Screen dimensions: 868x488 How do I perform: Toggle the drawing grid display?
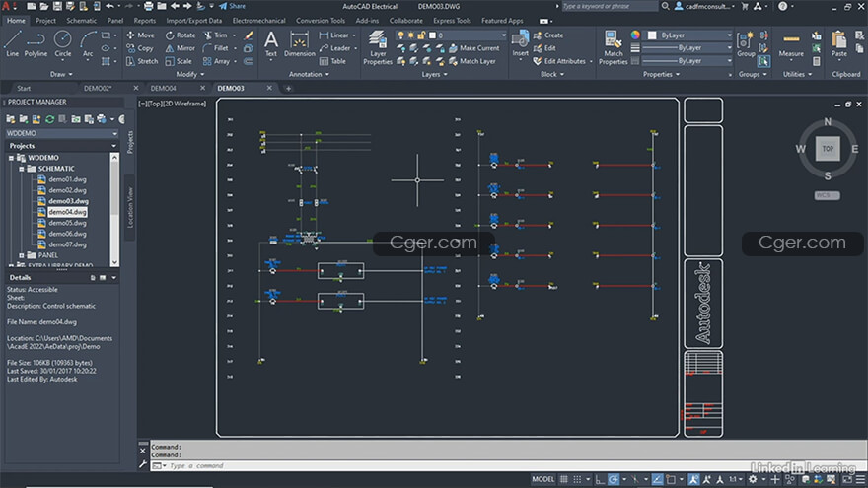(x=563, y=479)
